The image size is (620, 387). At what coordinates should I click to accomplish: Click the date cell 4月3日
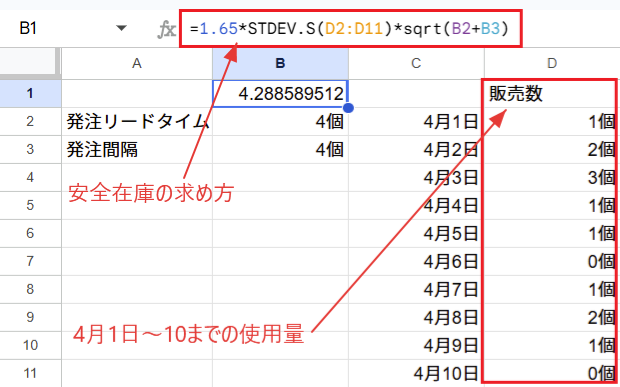pos(416,177)
